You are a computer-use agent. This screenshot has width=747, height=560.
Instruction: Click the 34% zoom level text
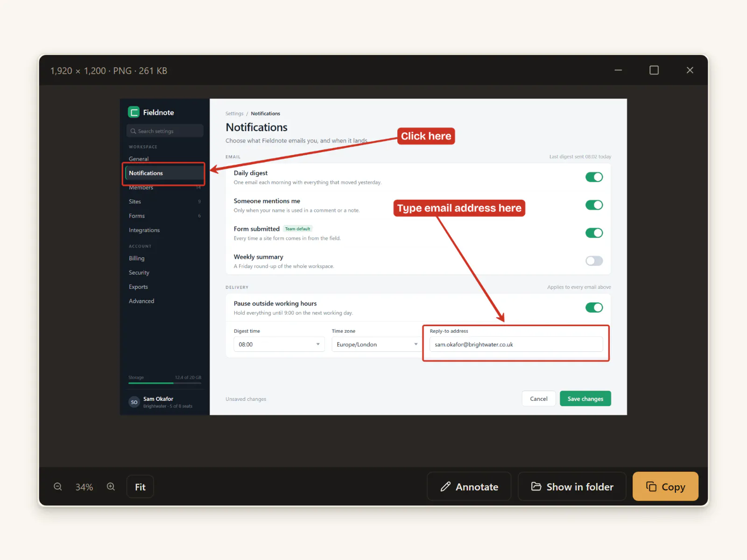[85, 487]
